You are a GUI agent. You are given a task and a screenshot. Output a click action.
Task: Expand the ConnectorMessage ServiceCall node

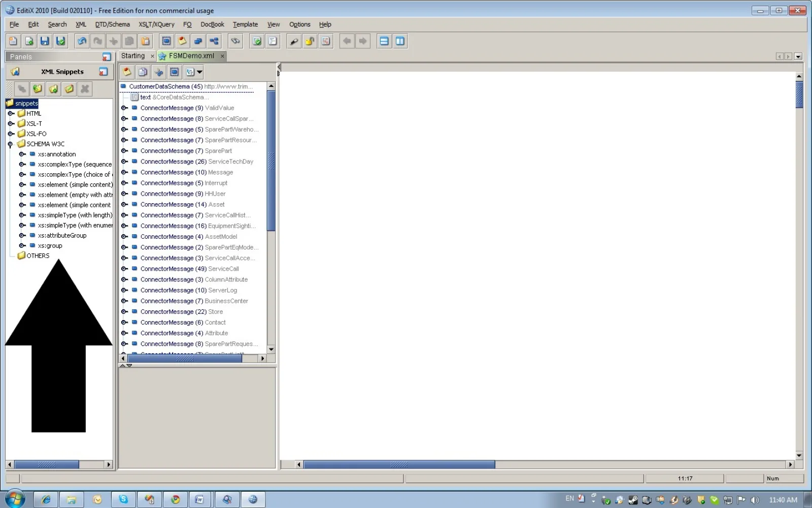[124, 269]
